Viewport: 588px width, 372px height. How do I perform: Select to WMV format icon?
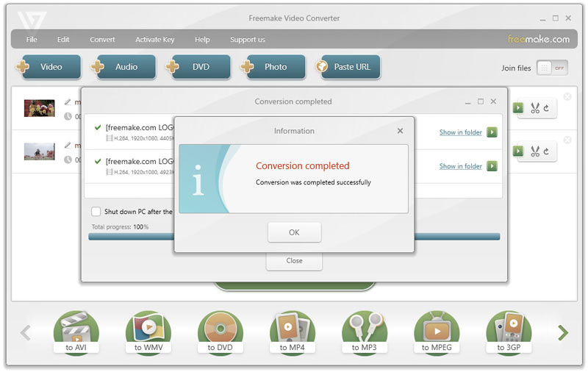coord(148,332)
